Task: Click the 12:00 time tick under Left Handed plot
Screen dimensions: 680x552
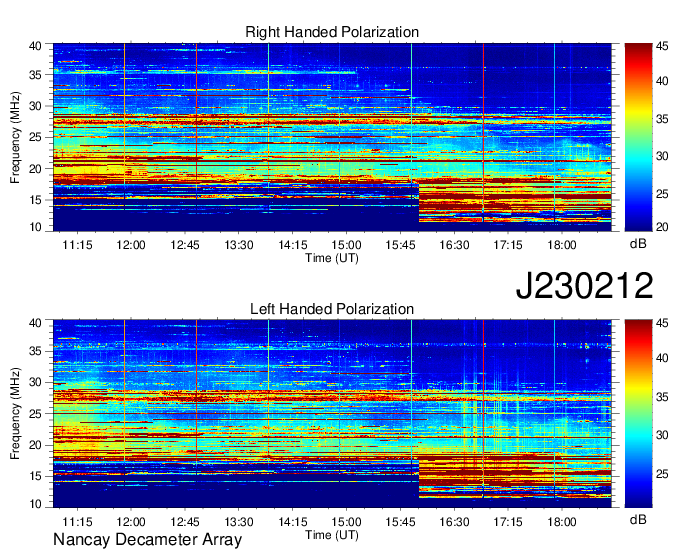Action: tap(131, 522)
